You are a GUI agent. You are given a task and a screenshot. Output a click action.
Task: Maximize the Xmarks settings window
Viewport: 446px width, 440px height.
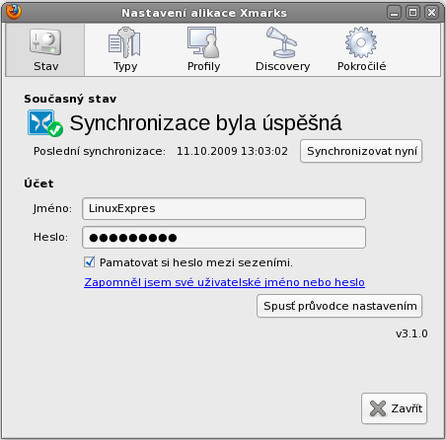(413, 13)
